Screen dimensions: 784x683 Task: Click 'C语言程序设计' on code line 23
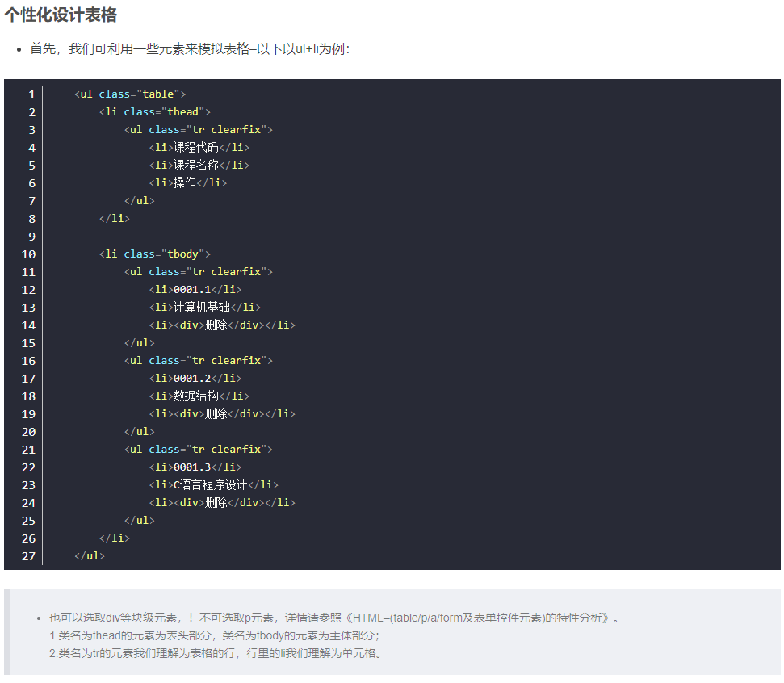tap(210, 485)
